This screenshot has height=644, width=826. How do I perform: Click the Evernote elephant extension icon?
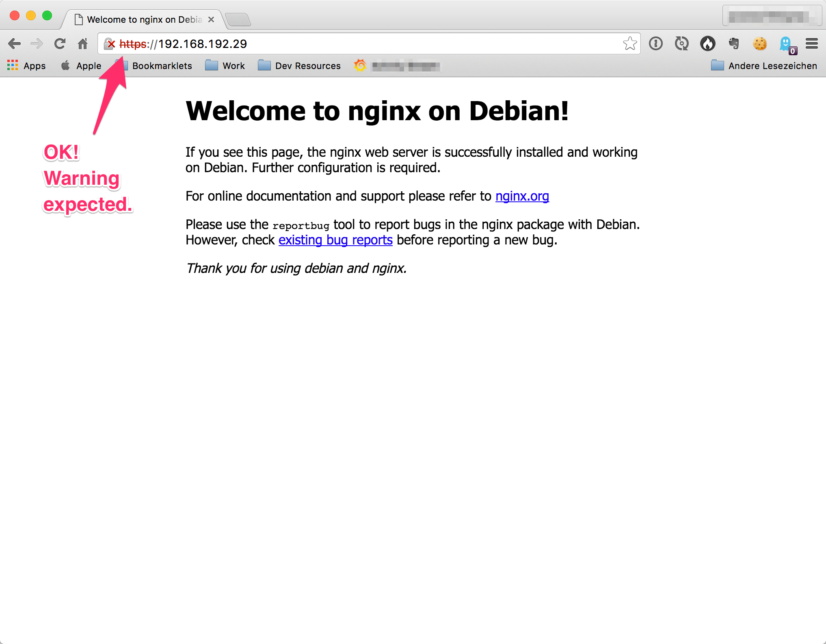point(733,43)
